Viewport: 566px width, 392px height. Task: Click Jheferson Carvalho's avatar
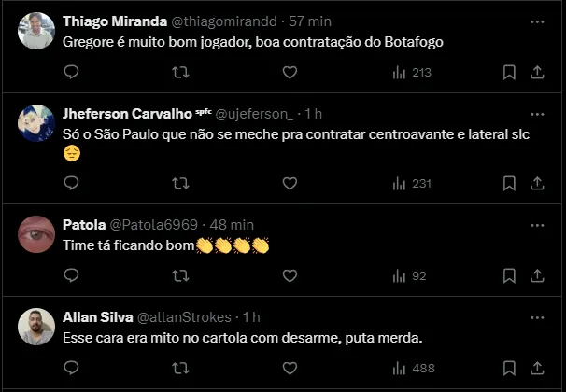pos(36,122)
